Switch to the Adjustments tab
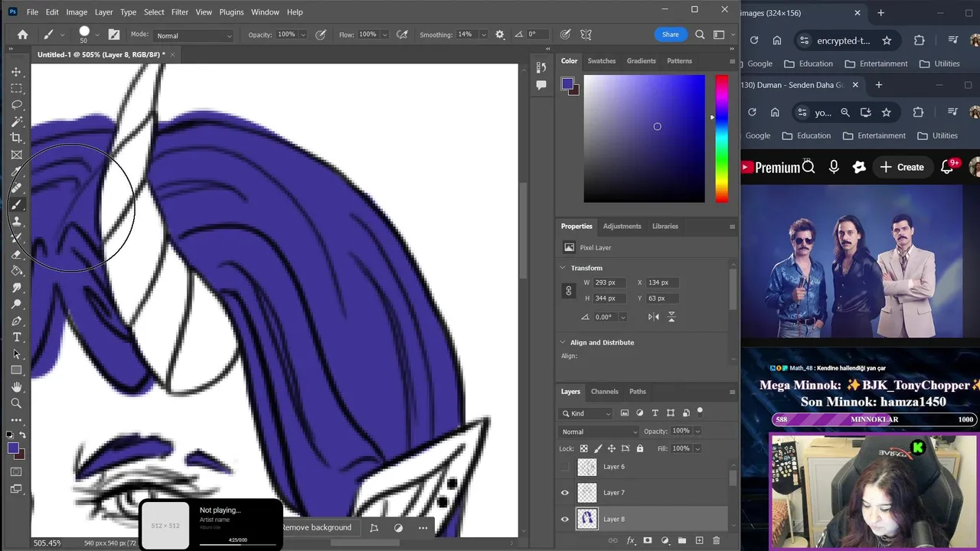Image resolution: width=980 pixels, height=551 pixels. click(622, 226)
